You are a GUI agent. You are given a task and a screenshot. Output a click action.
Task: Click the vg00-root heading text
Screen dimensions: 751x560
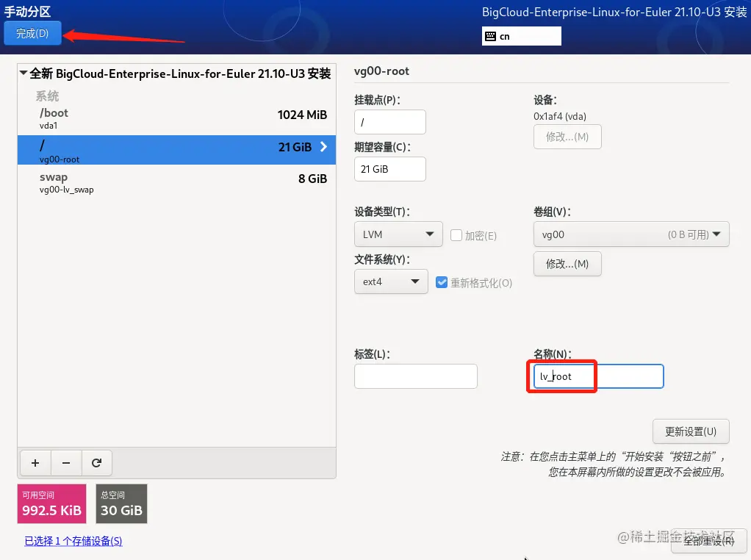[381, 71]
